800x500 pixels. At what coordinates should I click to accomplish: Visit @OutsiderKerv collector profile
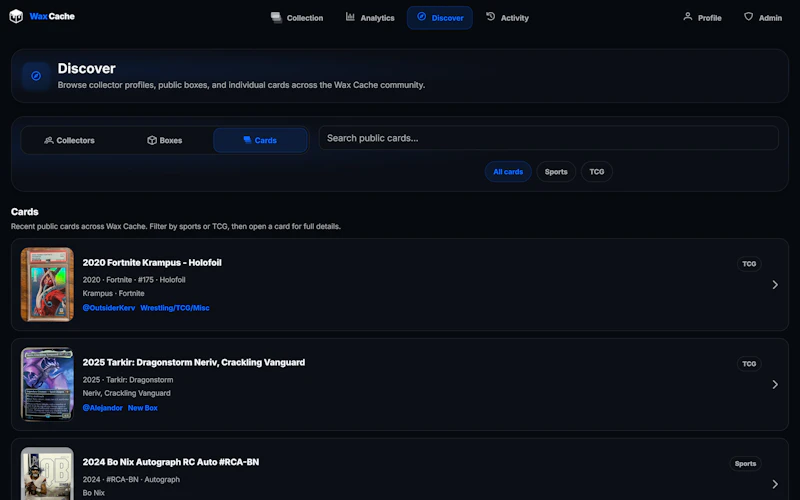[109, 308]
